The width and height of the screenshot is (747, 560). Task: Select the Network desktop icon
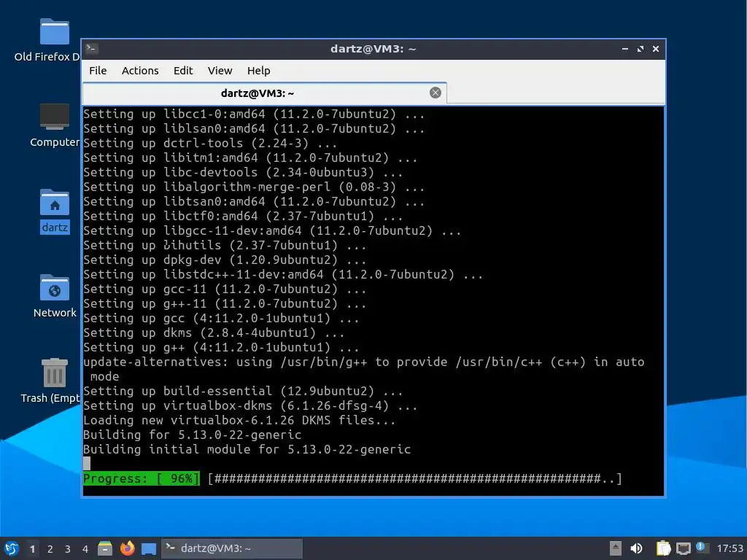54,296
